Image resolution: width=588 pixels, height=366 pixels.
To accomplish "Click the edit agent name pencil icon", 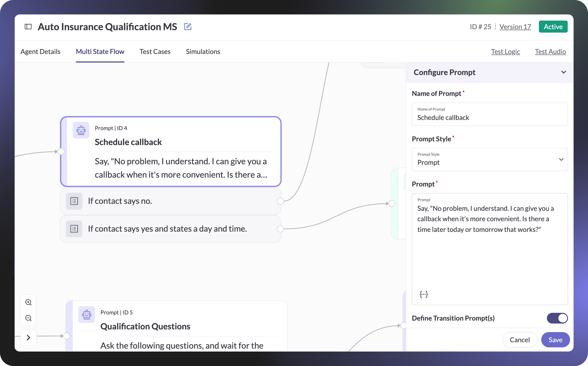I will point(188,27).
